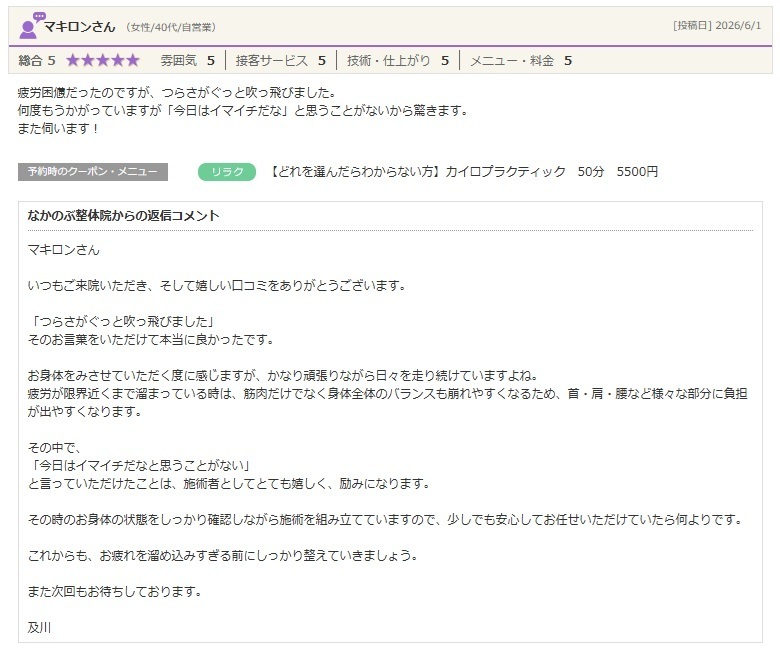Click the green リラク tag
The image size is (780, 654).
pos(227,172)
